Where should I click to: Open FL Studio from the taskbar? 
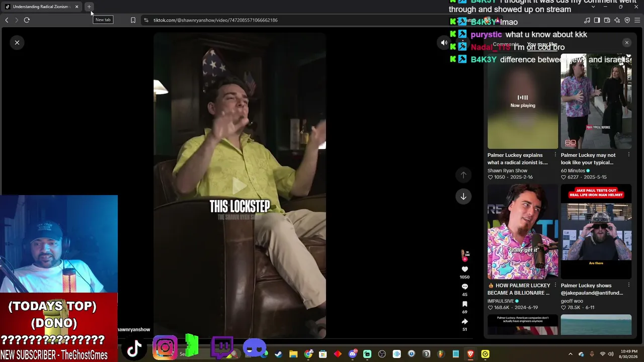pos(441,354)
